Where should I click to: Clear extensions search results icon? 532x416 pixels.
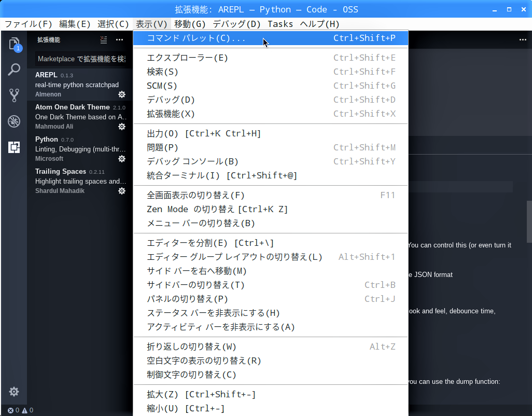[104, 39]
